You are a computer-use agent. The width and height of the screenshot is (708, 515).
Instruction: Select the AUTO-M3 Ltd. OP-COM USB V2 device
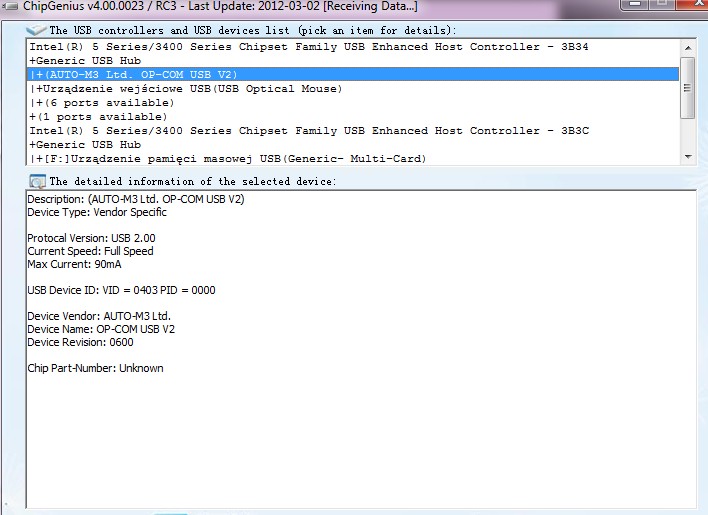(353, 74)
